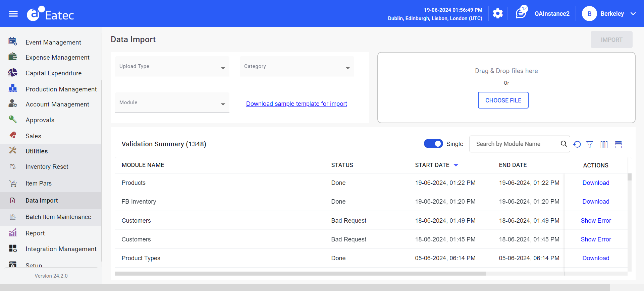Click the Integration Management icon
The image size is (644, 291).
coord(13,248)
